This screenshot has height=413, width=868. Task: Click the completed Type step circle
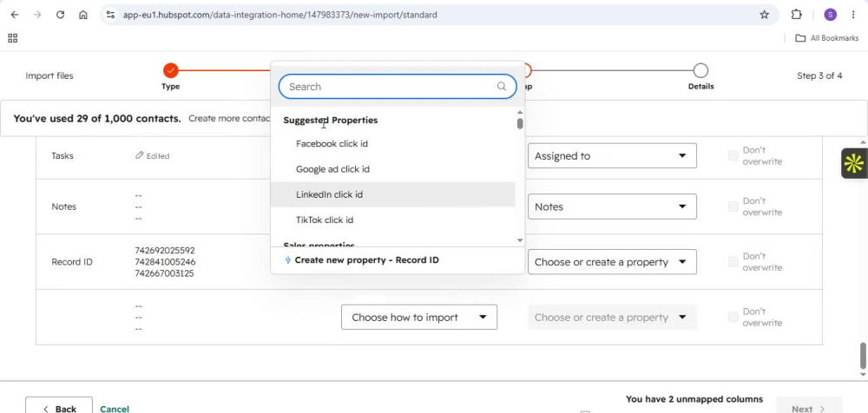pos(170,70)
